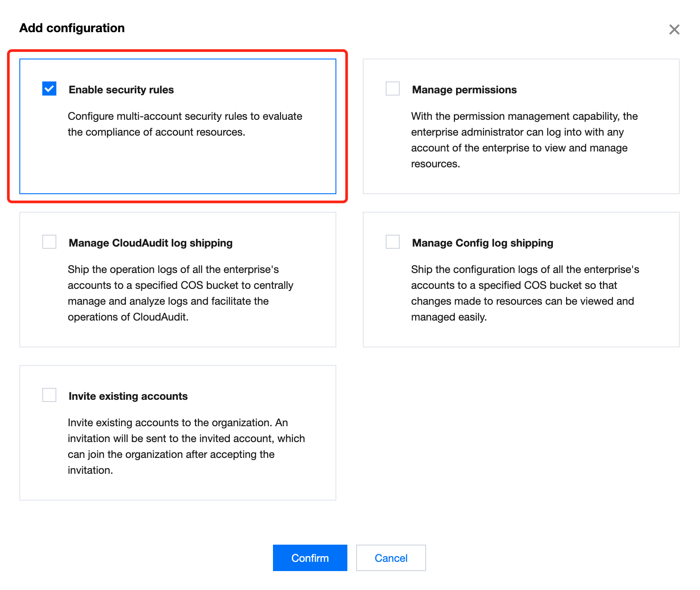700x590 pixels.
Task: Uncheck the Enable security rules checkbox
Action: point(49,88)
